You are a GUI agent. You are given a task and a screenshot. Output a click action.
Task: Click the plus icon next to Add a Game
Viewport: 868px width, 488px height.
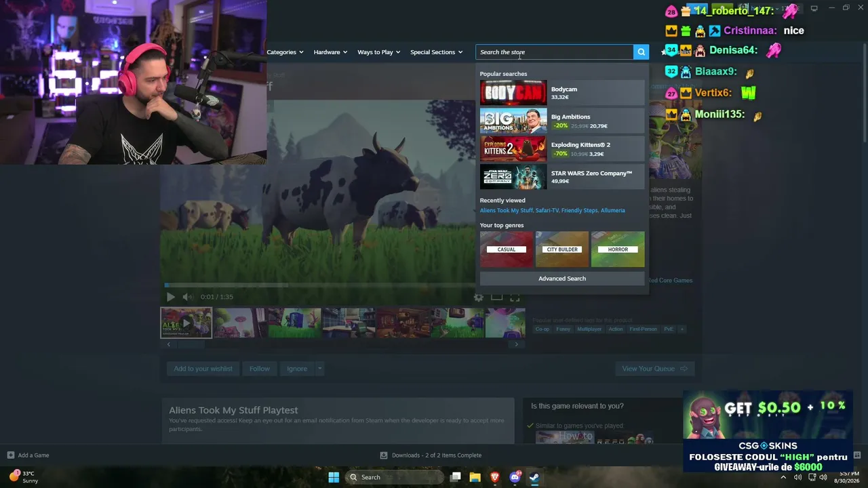[x=10, y=455]
